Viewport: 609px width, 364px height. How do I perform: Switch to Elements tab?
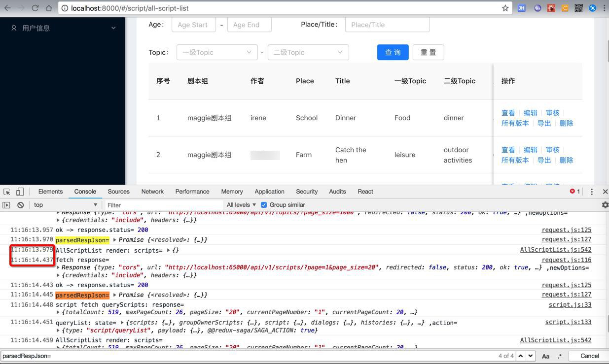coord(50,192)
